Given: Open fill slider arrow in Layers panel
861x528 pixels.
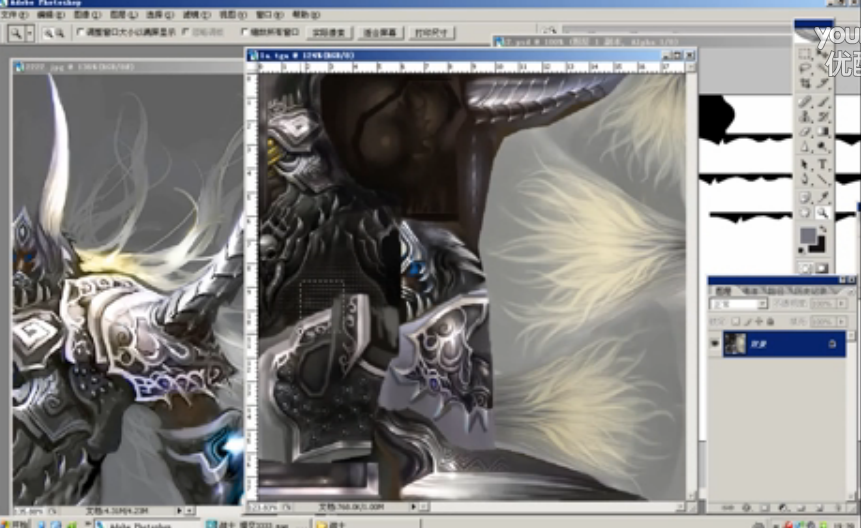Looking at the screenshot, I should 842,322.
